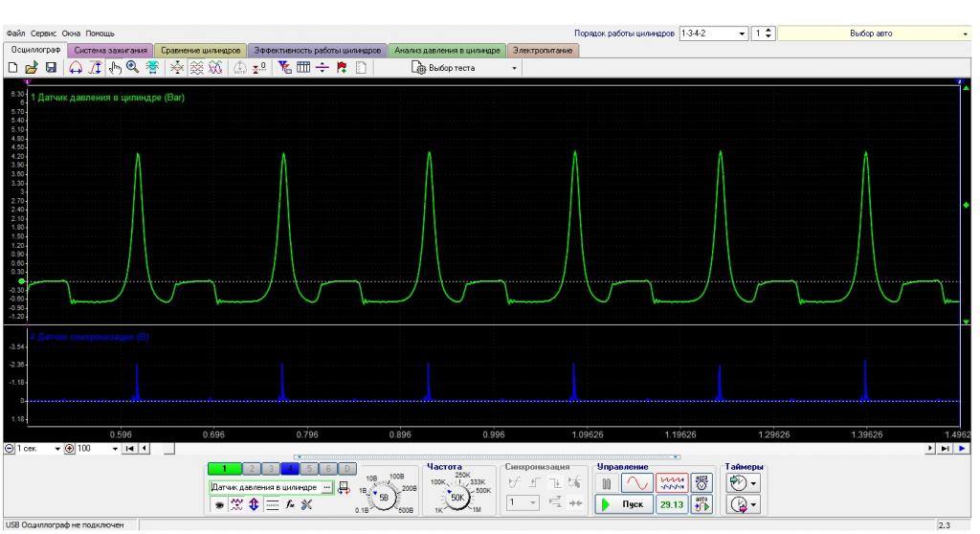Adjust the 5В voltage range knob

coord(384,497)
